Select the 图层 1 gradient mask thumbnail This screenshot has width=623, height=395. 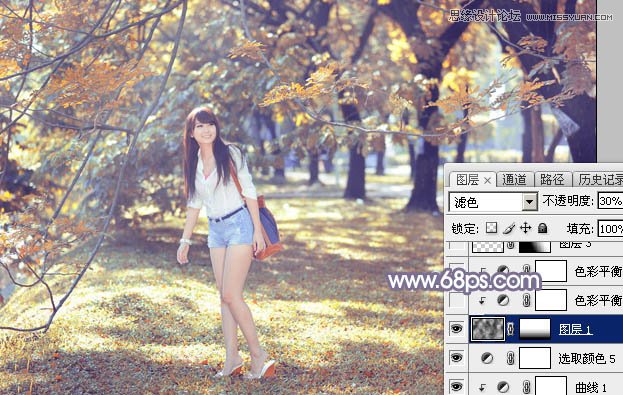(x=535, y=329)
